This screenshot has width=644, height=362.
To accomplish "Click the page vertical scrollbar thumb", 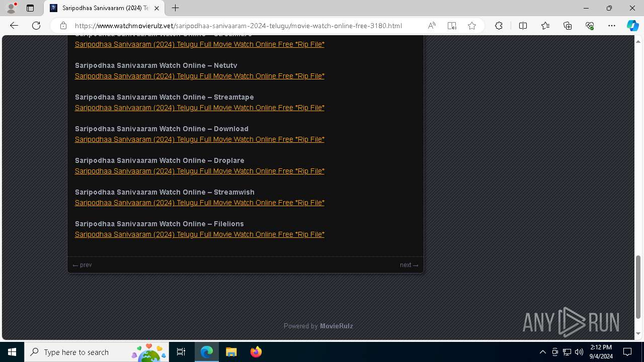I will click(x=638, y=287).
